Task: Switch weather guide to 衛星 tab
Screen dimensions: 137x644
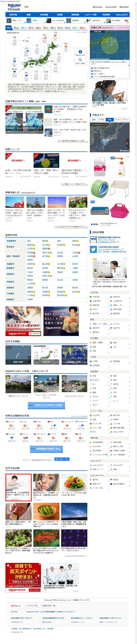Action: [94, 119]
